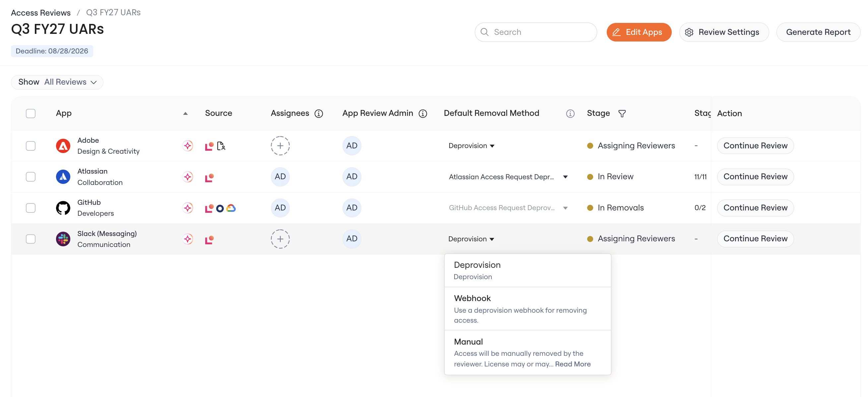Click the Edit Apps button
Image resolution: width=868 pixels, height=397 pixels.
tap(639, 32)
